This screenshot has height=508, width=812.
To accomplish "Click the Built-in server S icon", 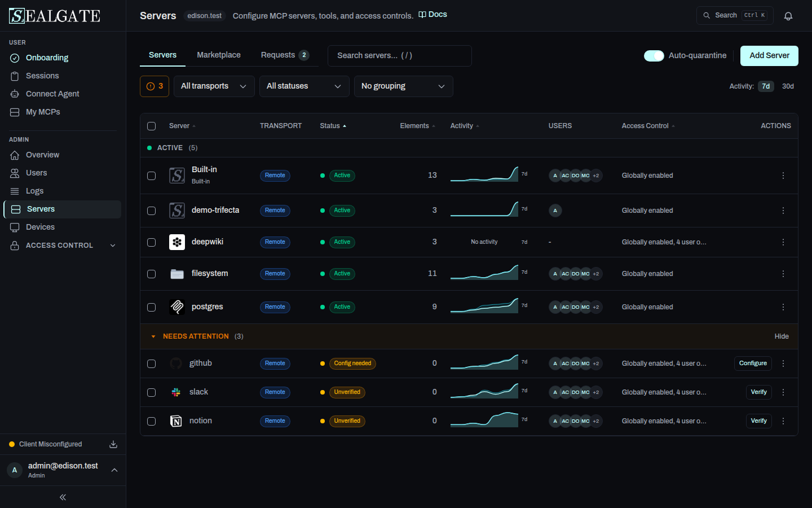I will tap(177, 176).
